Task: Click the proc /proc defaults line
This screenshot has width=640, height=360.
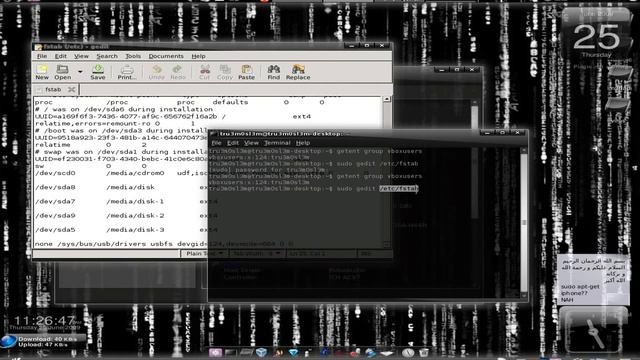Action: click(x=180, y=102)
